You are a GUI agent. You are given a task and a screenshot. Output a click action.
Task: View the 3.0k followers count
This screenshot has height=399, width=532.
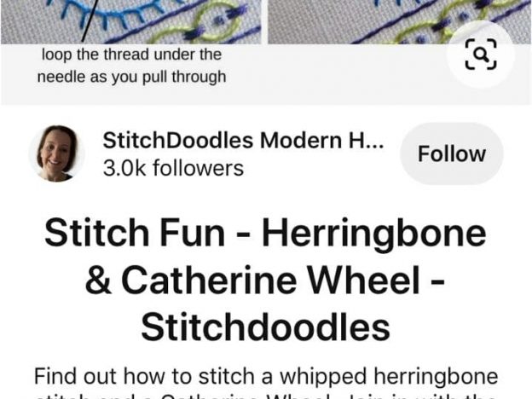point(173,168)
